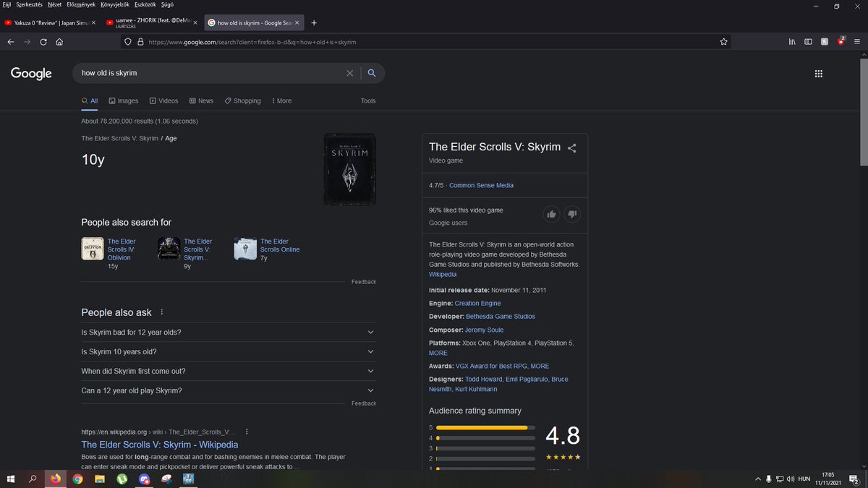
Task: Bookmark this page with the star icon
Action: pos(723,42)
